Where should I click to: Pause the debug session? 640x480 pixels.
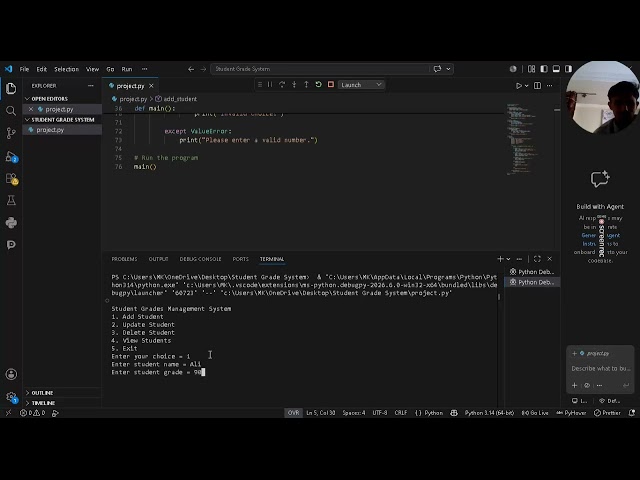[270, 84]
